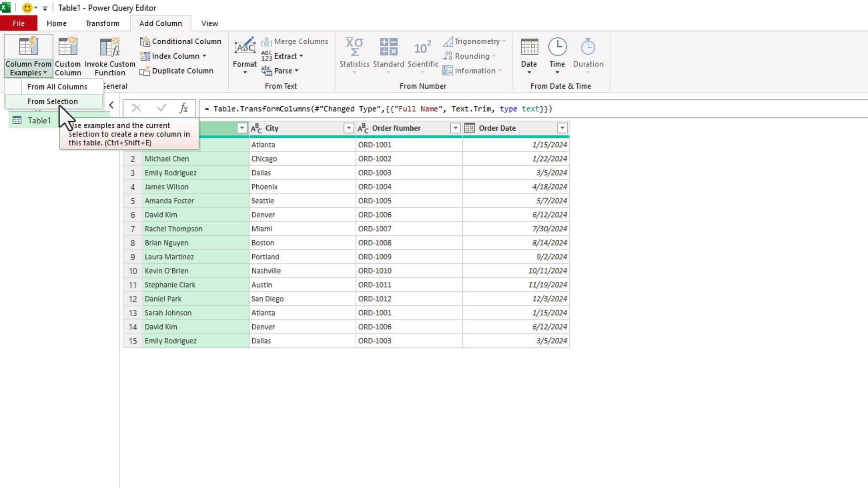Screen dimensions: 868x488
Task: Open the Format text tool
Action: coord(245,56)
